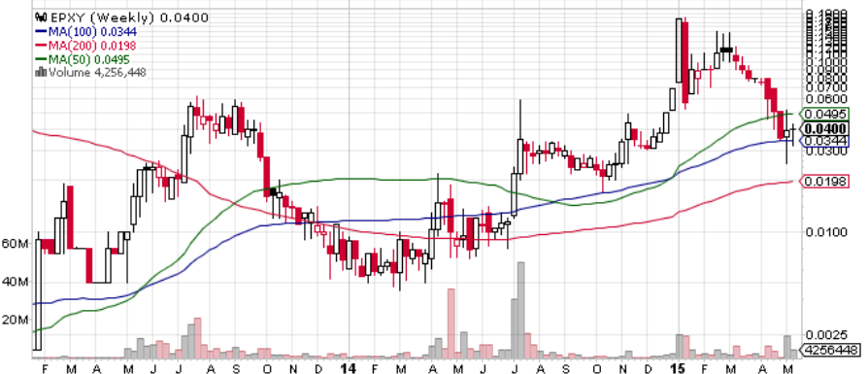Screen dimensions: 868x374
Task: Click the green-boxed 0.0495 price label
Action: (825, 114)
